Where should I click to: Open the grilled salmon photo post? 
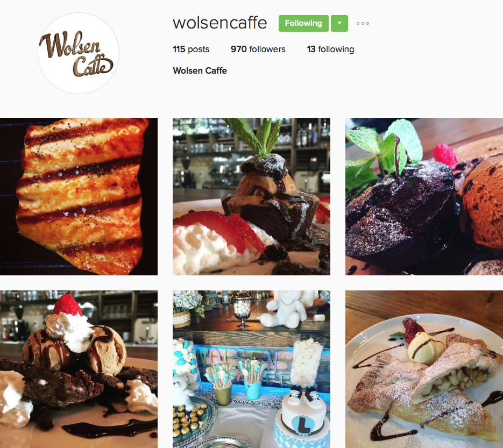[79, 196]
